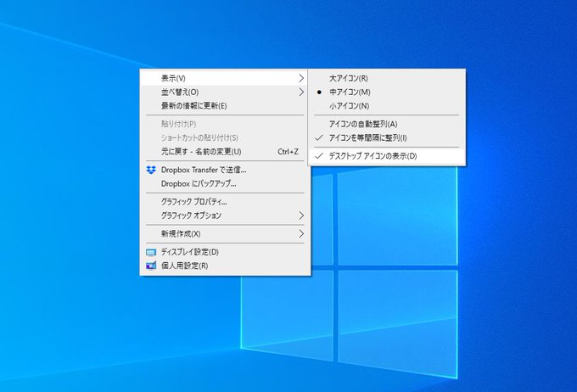
Task: Click 最新の情報に更新(E) to refresh
Action: click(x=225, y=106)
